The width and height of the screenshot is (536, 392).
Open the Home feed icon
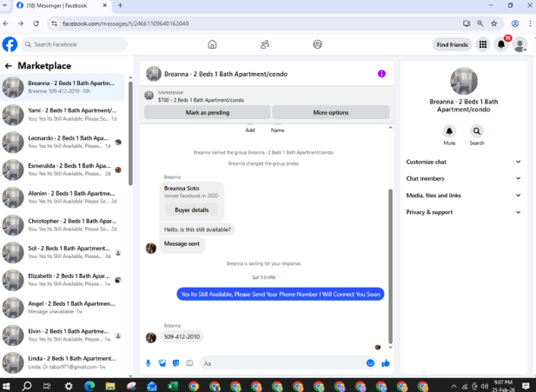point(212,44)
